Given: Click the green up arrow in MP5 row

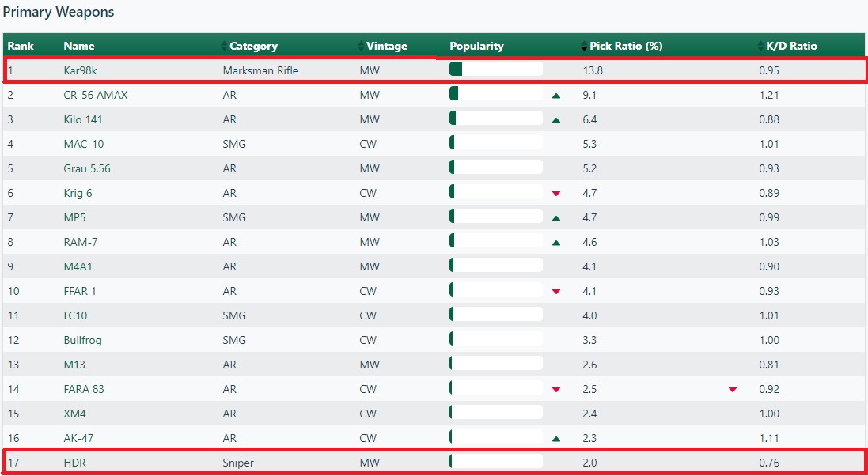Looking at the screenshot, I should (x=555, y=218).
